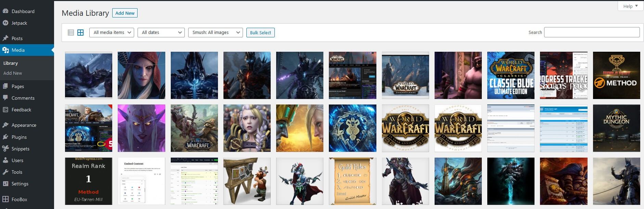The height and width of the screenshot is (209, 644).
Task: Open the Classic Blue Ultimate Edition thumbnail
Action: click(511, 75)
